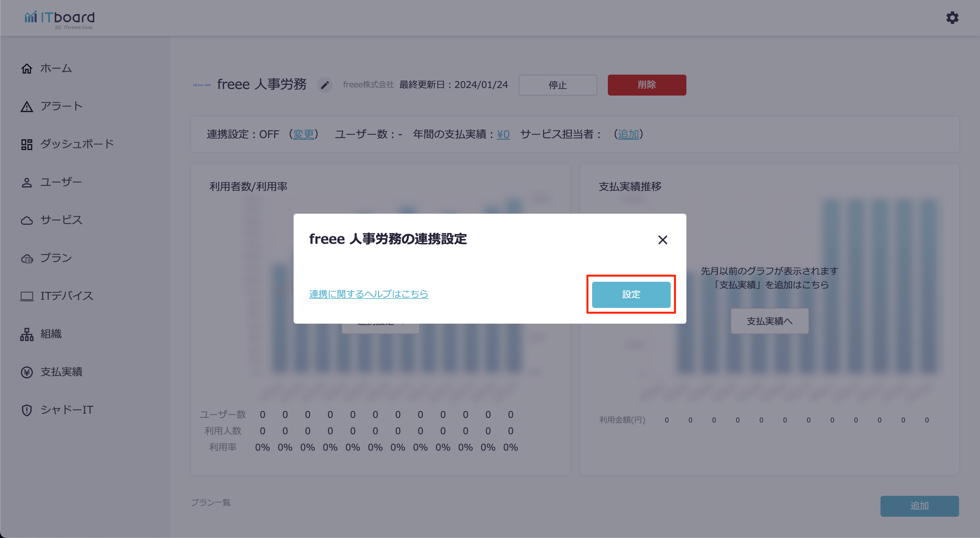The width and height of the screenshot is (980, 538).
Task: Open the organization hierarchy icon
Action: (x=27, y=334)
